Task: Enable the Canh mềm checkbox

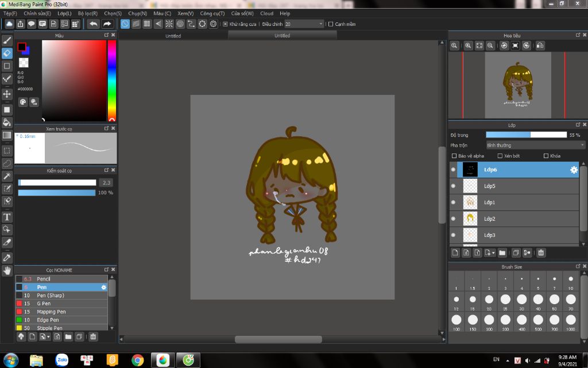Action: tap(331, 24)
